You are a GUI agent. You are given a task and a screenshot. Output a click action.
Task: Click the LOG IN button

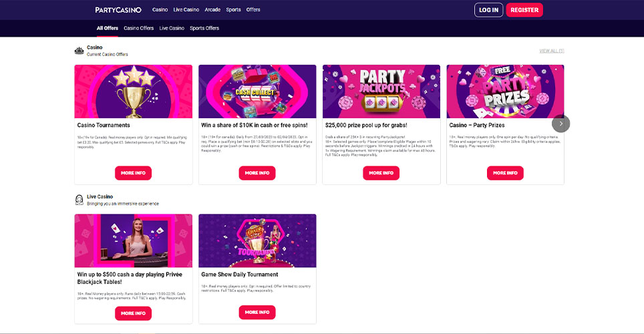tap(488, 10)
